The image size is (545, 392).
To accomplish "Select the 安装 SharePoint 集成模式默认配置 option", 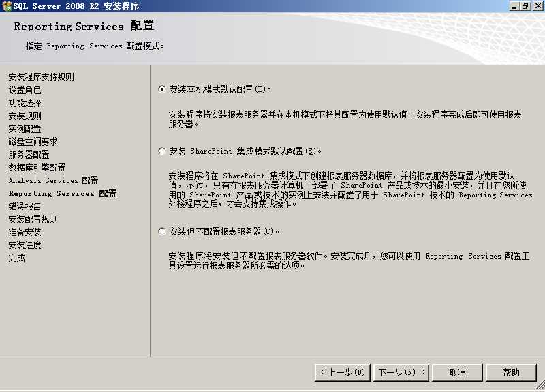I will point(162,151).
